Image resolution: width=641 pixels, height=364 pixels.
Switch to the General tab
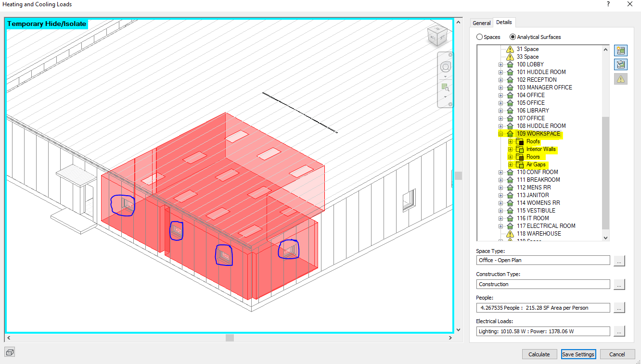(482, 23)
